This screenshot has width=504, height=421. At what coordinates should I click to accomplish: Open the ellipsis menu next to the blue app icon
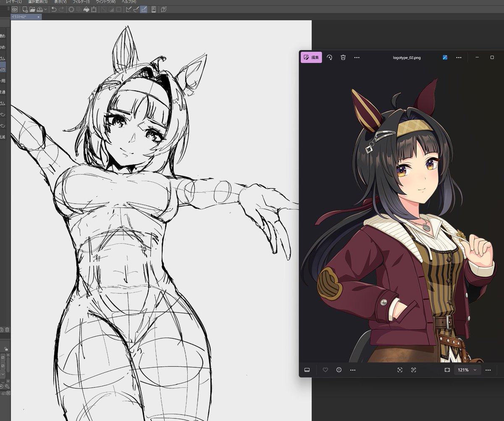coord(459,58)
